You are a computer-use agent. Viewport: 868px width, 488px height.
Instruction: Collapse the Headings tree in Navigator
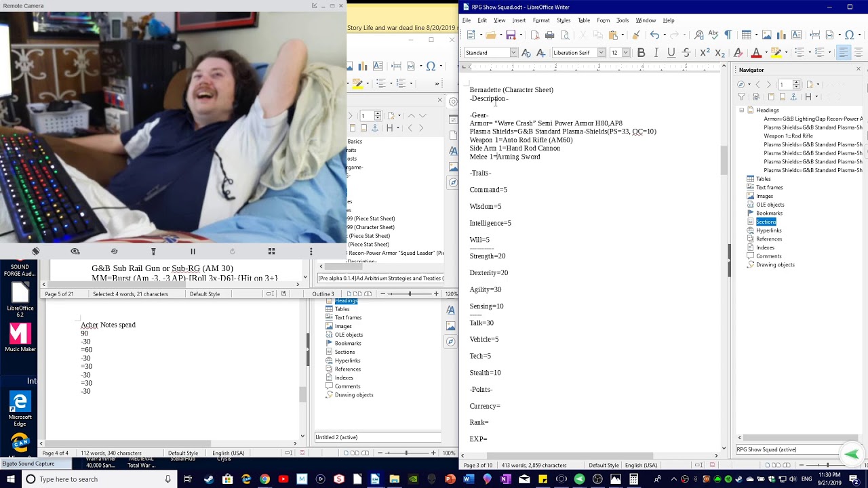[741, 110]
